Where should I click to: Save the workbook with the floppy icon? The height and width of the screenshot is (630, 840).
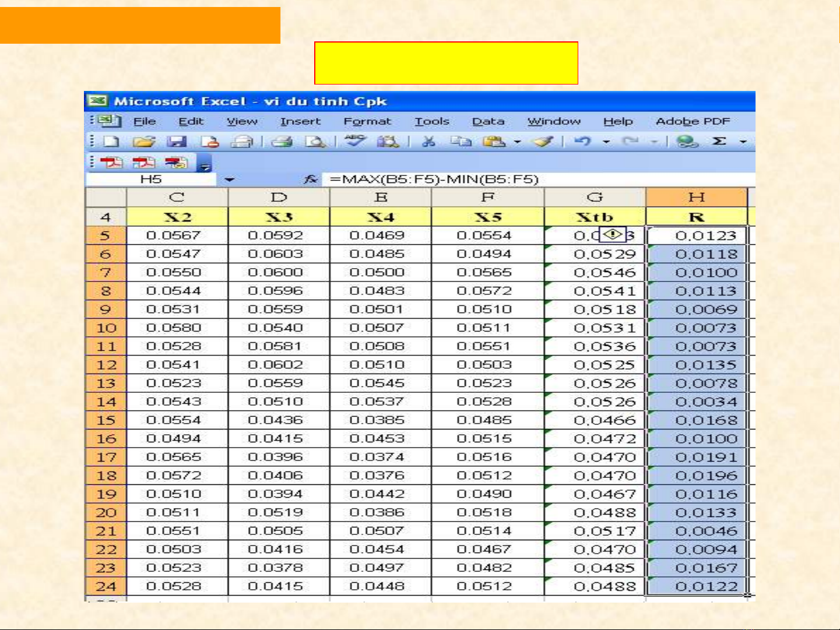tap(176, 142)
